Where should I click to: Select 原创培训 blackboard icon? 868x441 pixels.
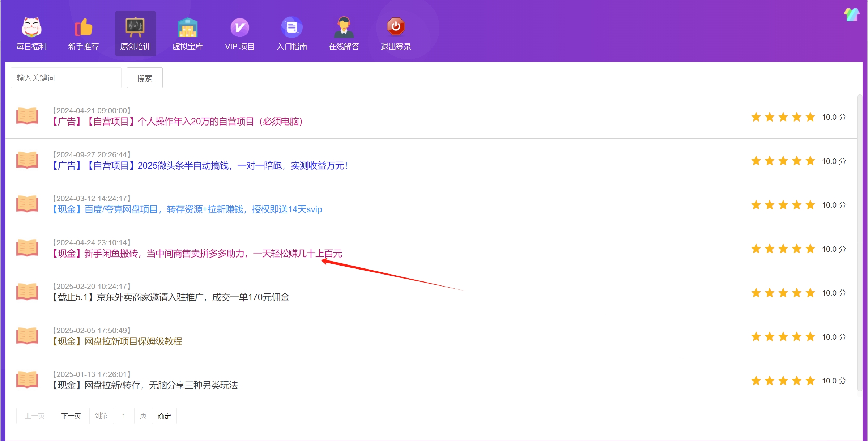point(136,27)
